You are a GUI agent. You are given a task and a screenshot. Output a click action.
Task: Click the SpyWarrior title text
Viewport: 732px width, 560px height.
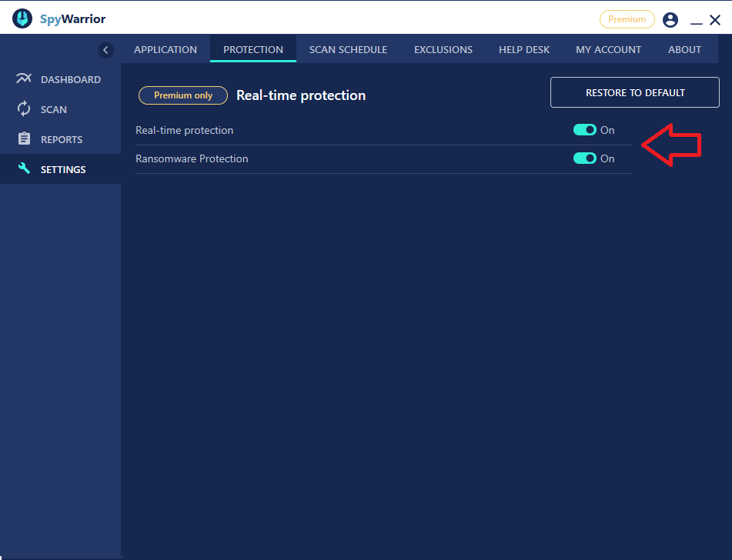(73, 19)
